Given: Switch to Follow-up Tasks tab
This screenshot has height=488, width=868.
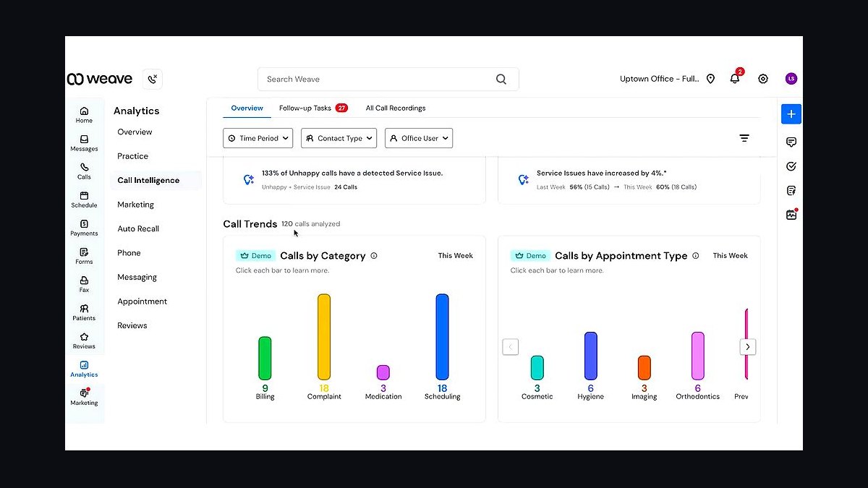Looking at the screenshot, I should [x=313, y=108].
